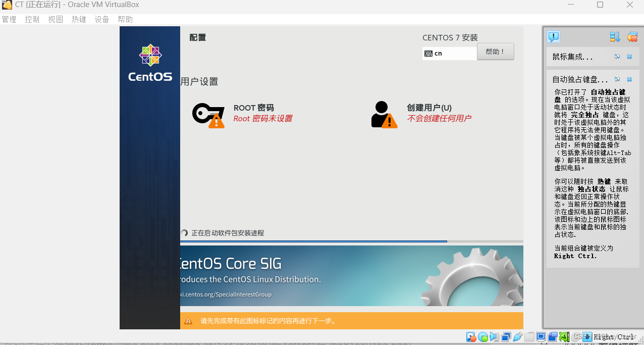644x345 pixels.
Task: Click the optical disc status icon
Action: tap(483, 336)
